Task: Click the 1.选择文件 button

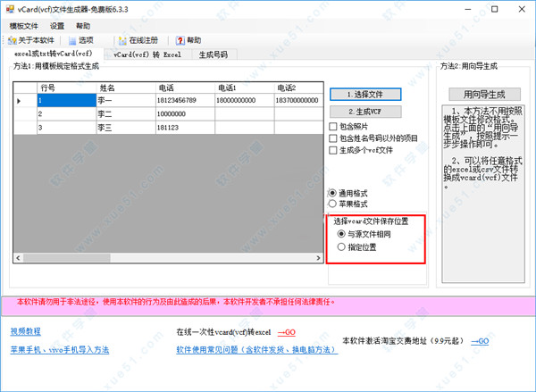Action: pyautogui.click(x=365, y=94)
